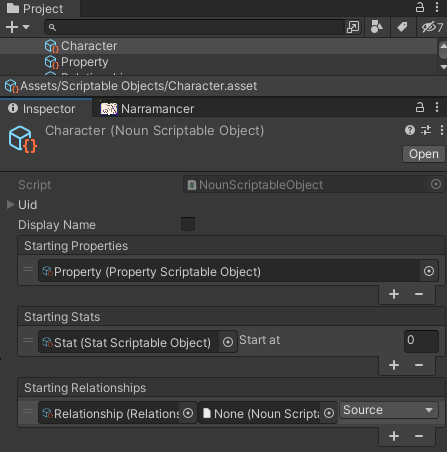The height and width of the screenshot is (452, 447).
Task: Toggle the Display Name checkbox
Action: pyautogui.click(x=188, y=224)
